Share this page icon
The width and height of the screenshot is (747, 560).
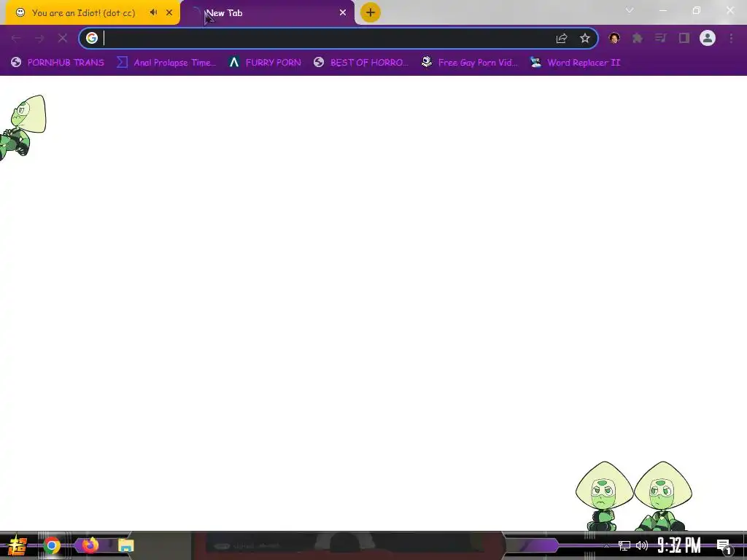pyautogui.click(x=562, y=38)
